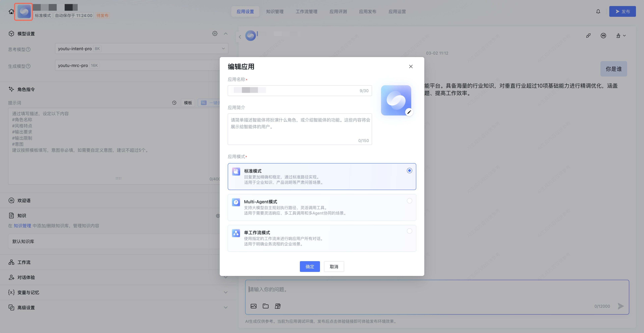Click the image upload icon in chat
The width and height of the screenshot is (644, 333).
254,306
